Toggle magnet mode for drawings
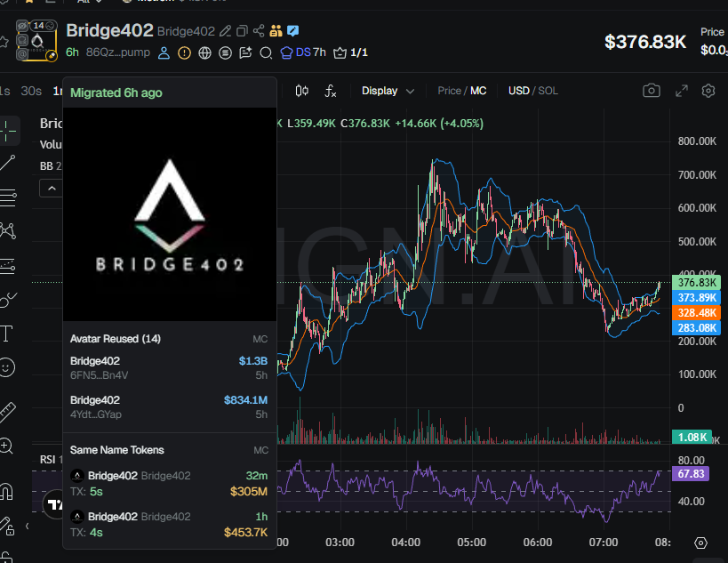 (x=7, y=492)
